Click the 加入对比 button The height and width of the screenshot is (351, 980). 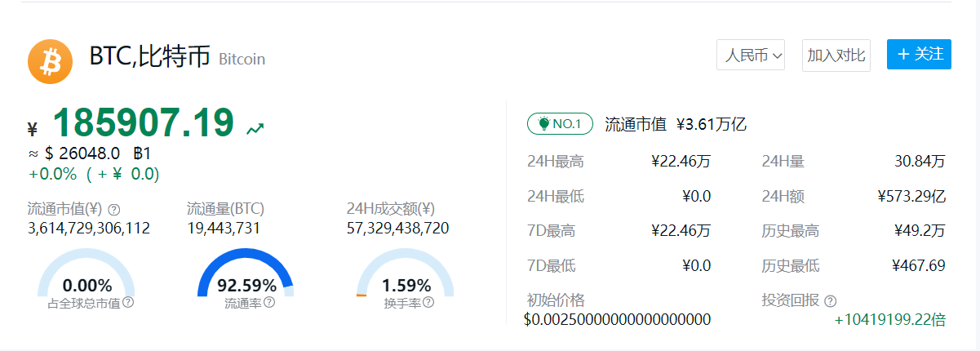tap(836, 56)
